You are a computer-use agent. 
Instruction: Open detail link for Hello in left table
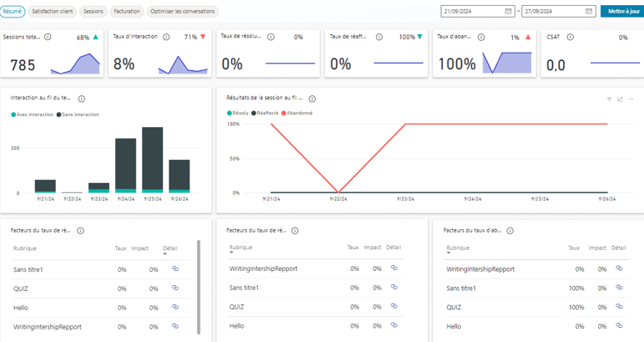coord(175,307)
